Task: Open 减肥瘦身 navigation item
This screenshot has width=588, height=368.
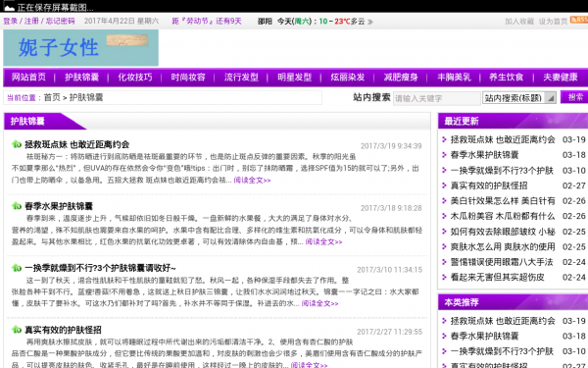Action: 401,78
